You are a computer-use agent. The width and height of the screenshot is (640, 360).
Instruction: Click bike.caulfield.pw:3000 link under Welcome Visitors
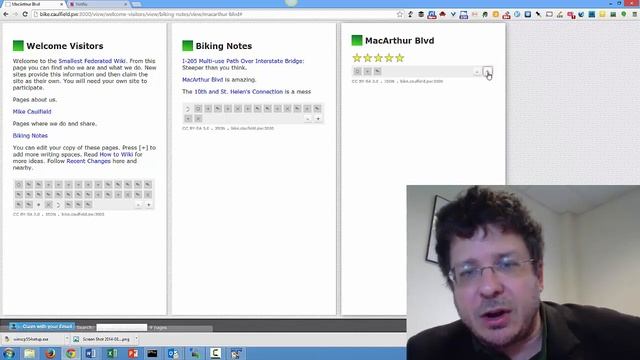click(x=83, y=214)
